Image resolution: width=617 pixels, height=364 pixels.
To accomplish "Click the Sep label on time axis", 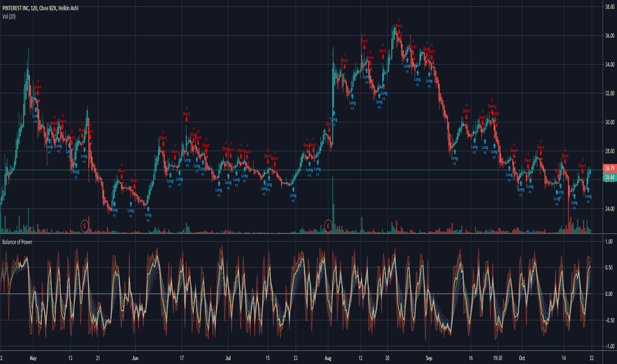I will tap(429, 358).
